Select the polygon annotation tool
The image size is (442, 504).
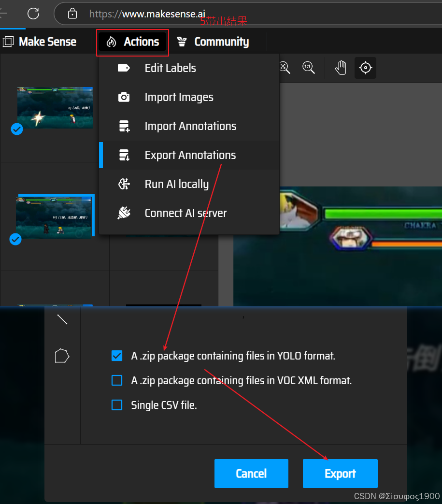pos(62,356)
